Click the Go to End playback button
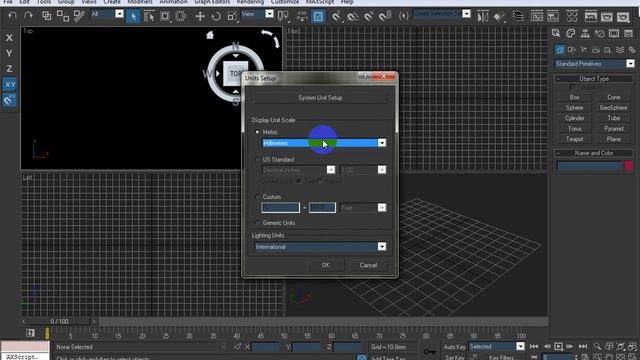The height and width of the screenshot is (360, 640). click(x=582, y=347)
